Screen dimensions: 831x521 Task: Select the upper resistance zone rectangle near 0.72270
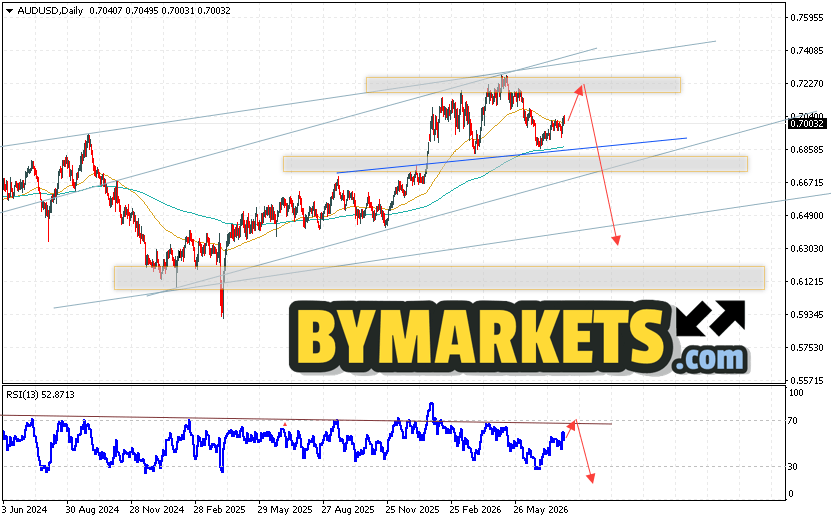tap(523, 85)
